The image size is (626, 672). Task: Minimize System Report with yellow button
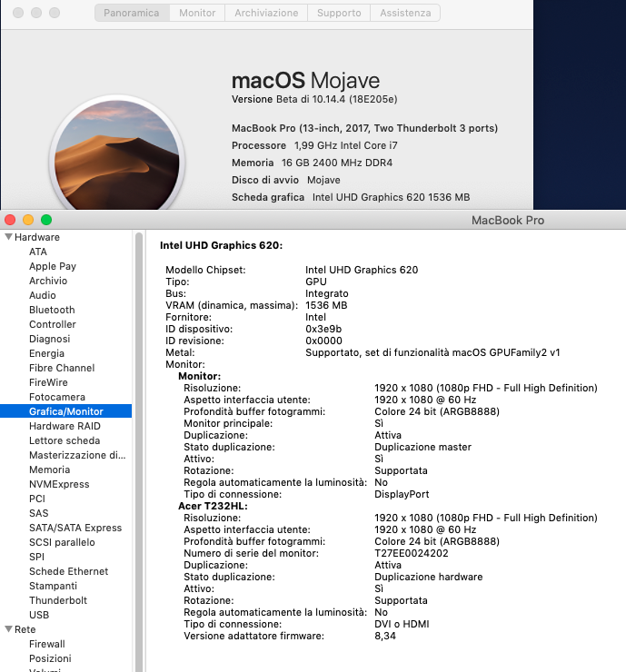(28, 220)
